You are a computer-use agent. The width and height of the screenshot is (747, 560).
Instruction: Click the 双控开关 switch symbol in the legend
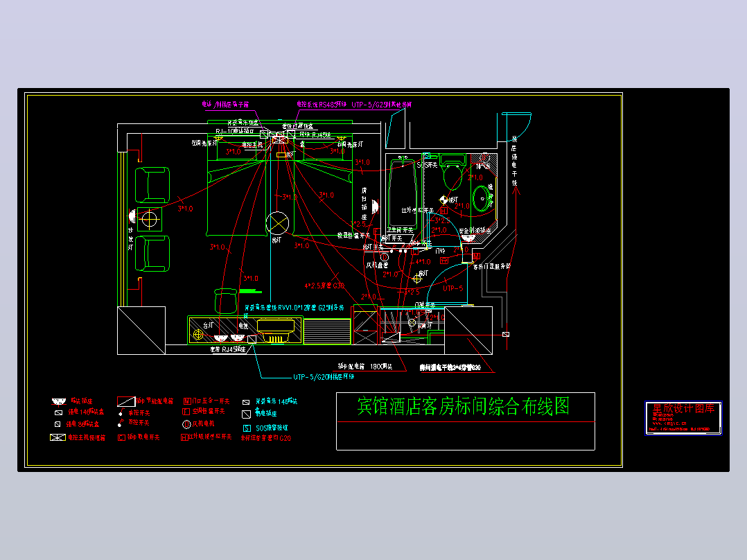(x=121, y=422)
